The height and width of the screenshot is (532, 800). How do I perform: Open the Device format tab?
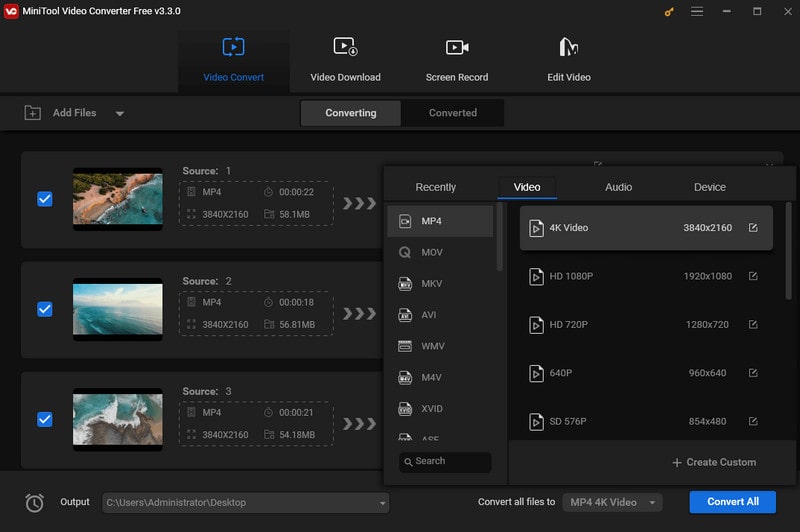point(710,187)
